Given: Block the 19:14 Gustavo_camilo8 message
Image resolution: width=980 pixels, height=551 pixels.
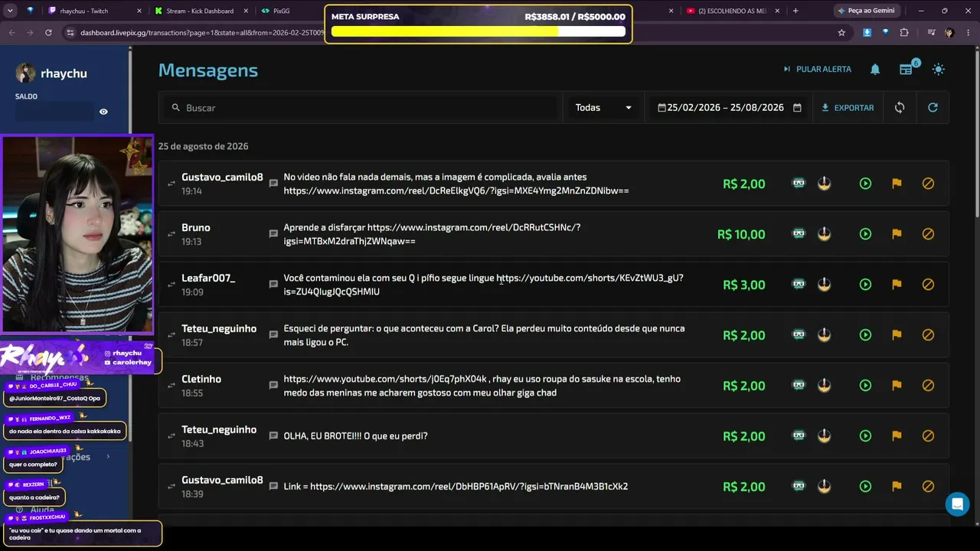Looking at the screenshot, I should [x=928, y=184].
